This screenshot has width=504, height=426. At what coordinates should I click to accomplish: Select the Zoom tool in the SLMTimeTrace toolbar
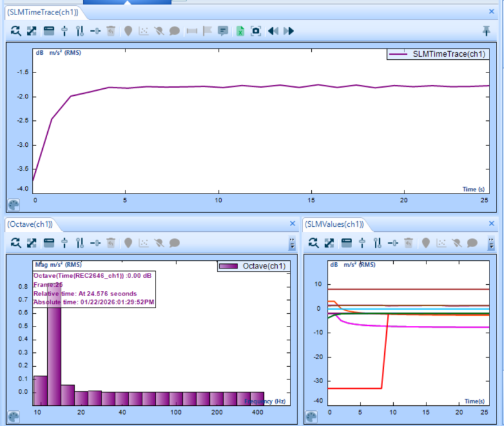tap(16, 31)
